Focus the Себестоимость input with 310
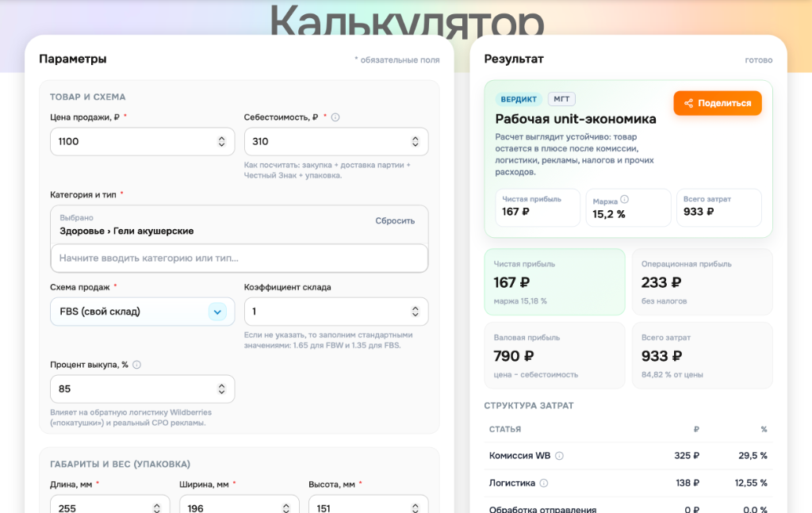Screen dimensions: 812x513 click(336, 141)
